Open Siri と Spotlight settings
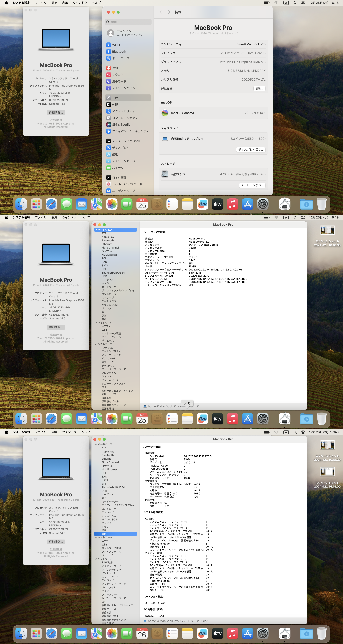 128,125
